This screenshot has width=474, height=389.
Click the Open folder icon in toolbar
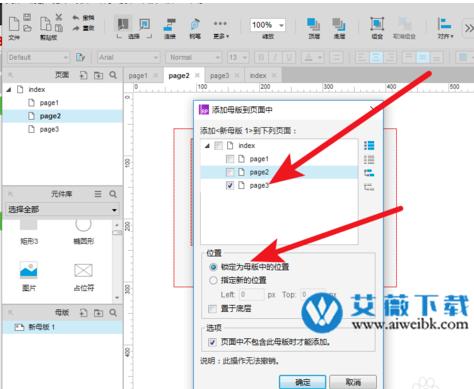tap(27, 28)
